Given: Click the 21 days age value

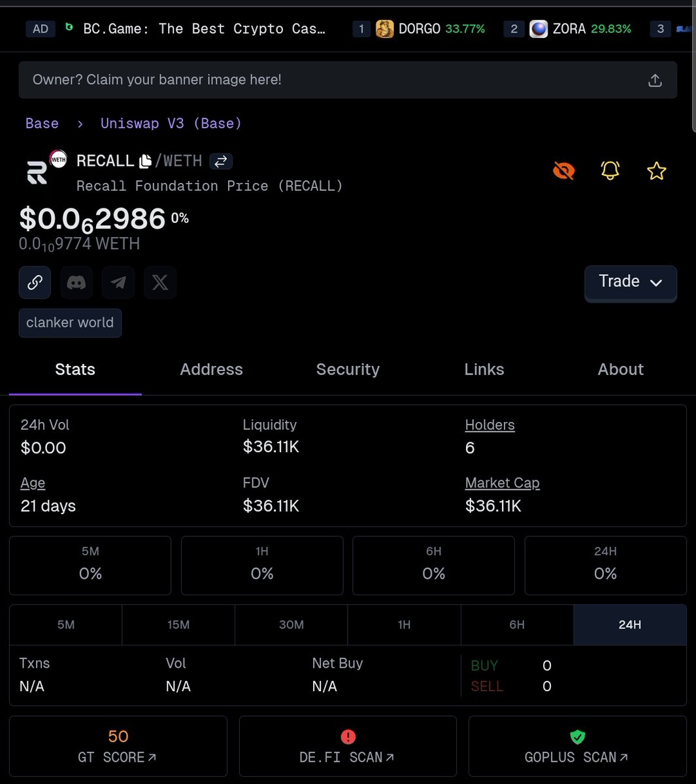Looking at the screenshot, I should (x=48, y=506).
